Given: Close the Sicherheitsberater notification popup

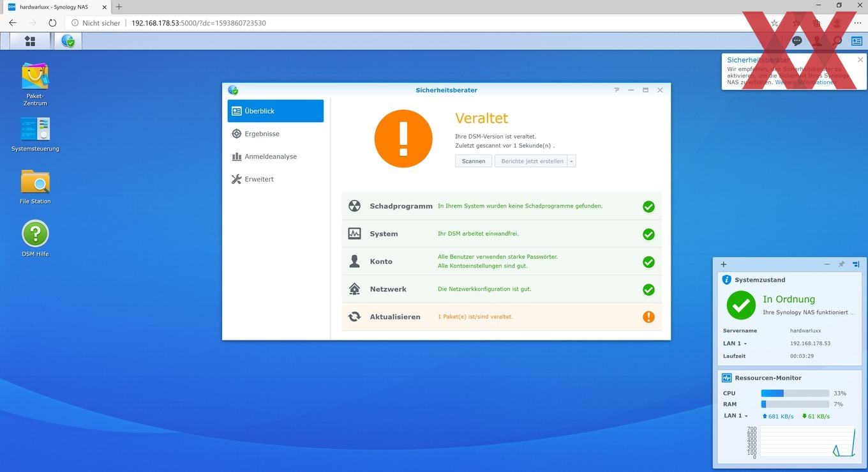Looking at the screenshot, I should click(x=860, y=60).
